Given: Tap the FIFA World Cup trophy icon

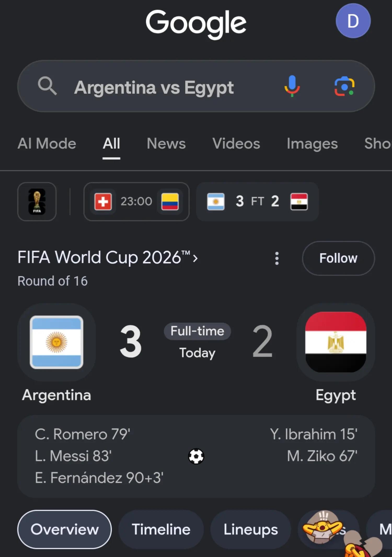Looking at the screenshot, I should (37, 202).
